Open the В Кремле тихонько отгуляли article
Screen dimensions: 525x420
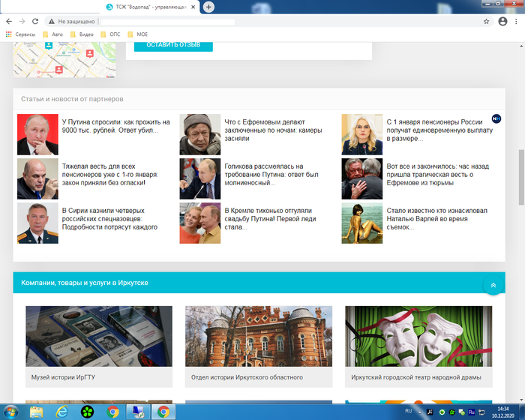coord(270,219)
